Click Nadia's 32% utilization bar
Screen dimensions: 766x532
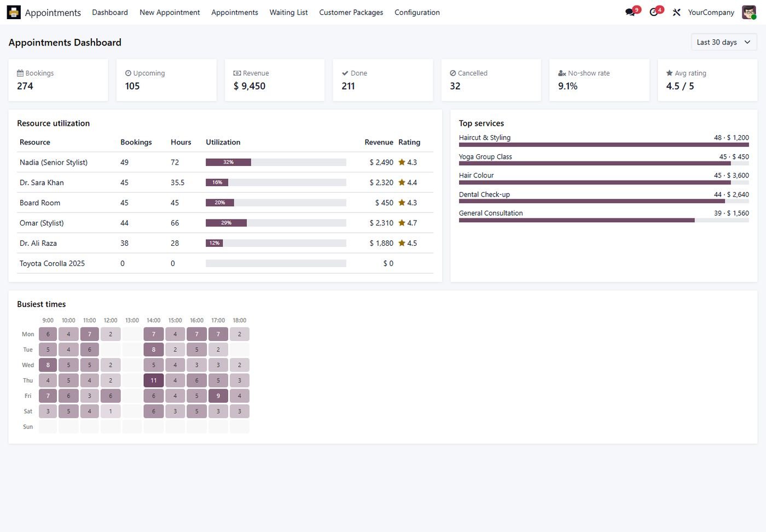(228, 162)
